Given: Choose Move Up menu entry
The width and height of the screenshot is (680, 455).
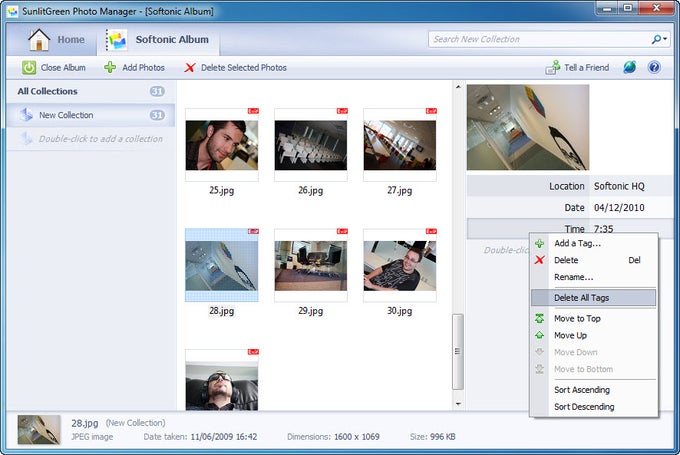Looking at the screenshot, I should (593, 335).
